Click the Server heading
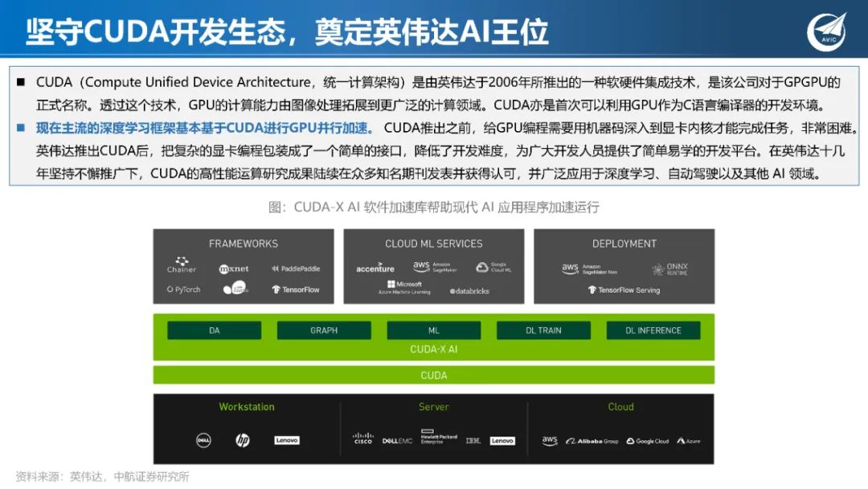Viewport: 868px width, 489px height. coord(433,406)
